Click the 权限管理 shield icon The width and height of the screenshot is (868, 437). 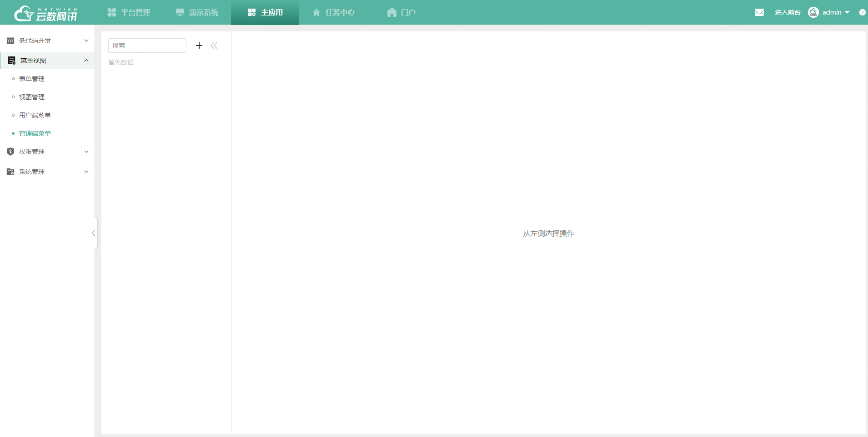[10, 151]
